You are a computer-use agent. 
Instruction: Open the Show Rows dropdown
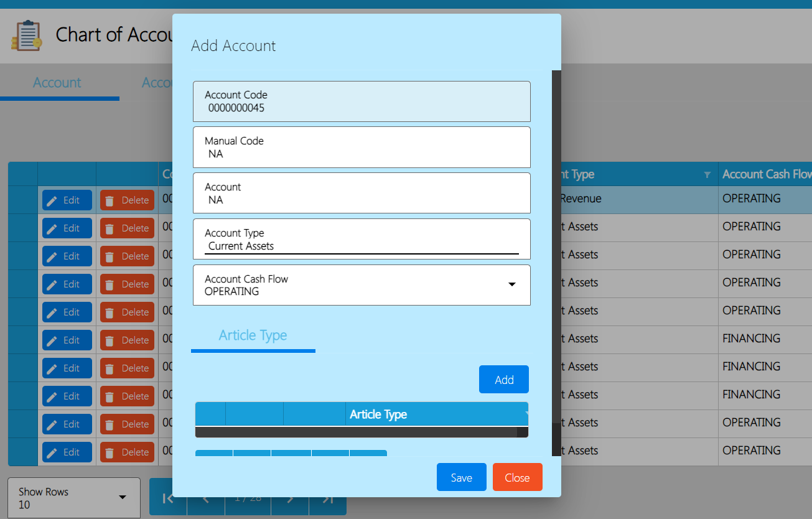tap(122, 497)
